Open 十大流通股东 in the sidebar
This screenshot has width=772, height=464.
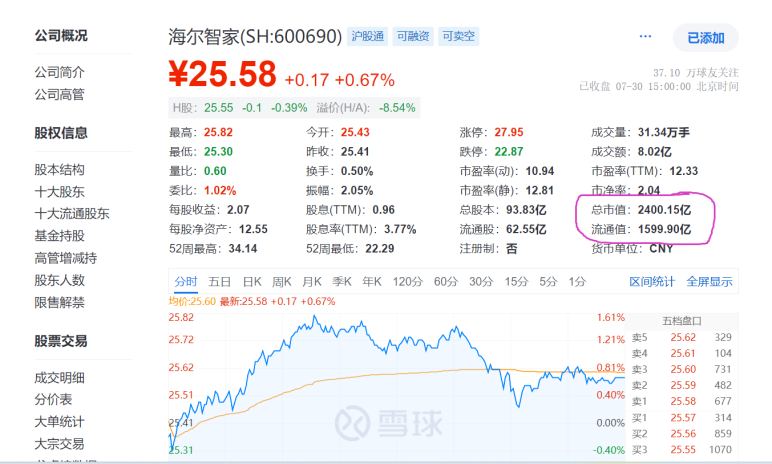72,214
